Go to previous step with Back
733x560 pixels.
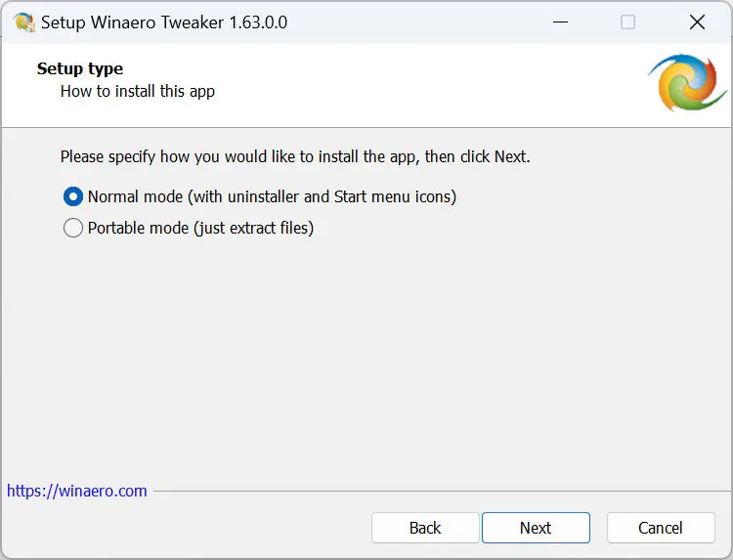425,528
